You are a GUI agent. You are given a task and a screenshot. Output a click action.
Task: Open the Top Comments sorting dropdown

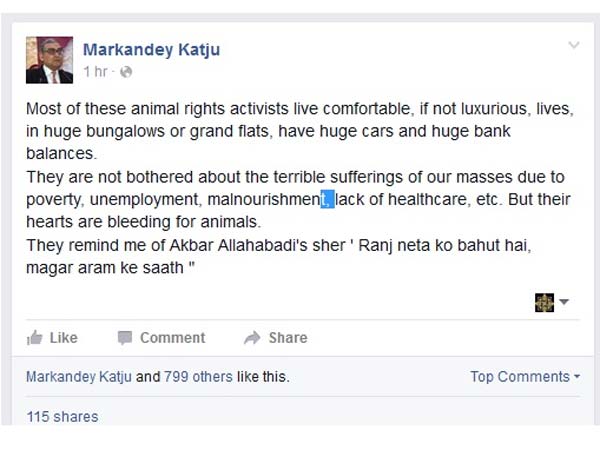[525, 377]
